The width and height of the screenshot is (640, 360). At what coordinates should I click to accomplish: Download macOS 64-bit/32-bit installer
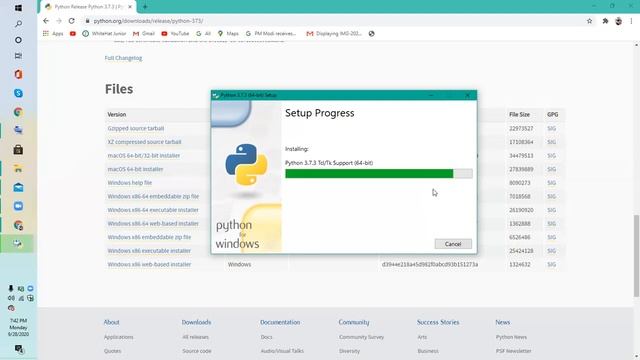(144, 156)
